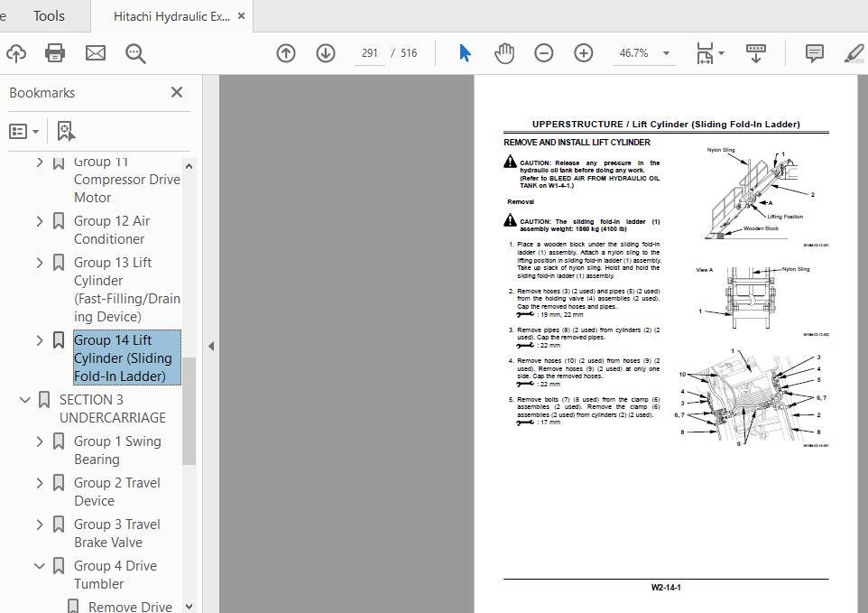Go to previous page arrow
868x613 pixels.
[286, 53]
